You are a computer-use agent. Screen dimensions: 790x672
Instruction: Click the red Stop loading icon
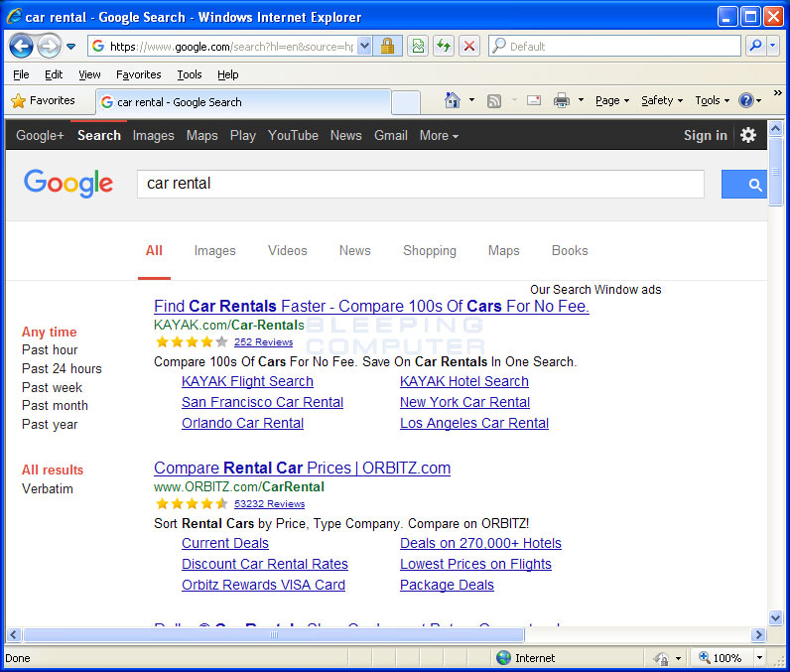pos(469,47)
